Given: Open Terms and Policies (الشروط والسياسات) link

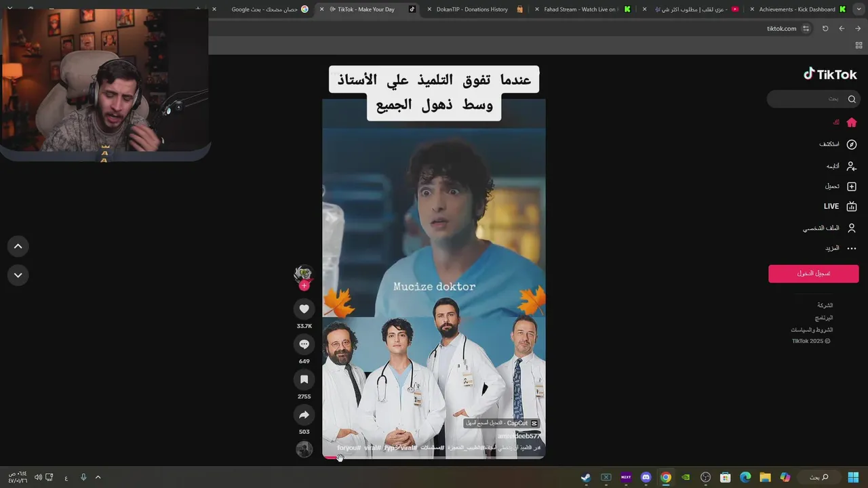Looking at the screenshot, I should (x=812, y=330).
